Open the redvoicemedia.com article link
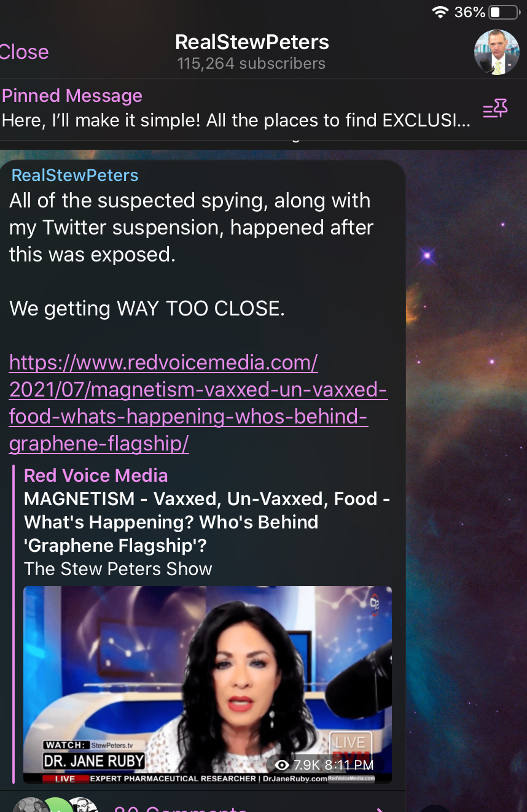The width and height of the screenshot is (527, 812). [x=198, y=403]
